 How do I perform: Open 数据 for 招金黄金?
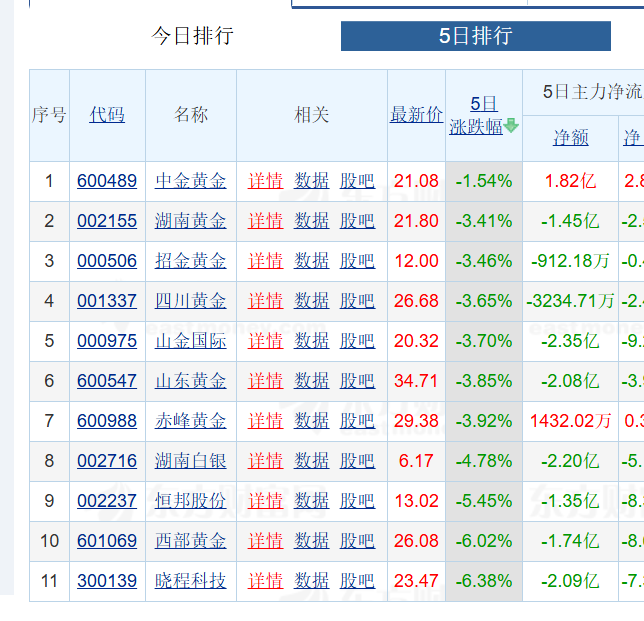click(311, 261)
